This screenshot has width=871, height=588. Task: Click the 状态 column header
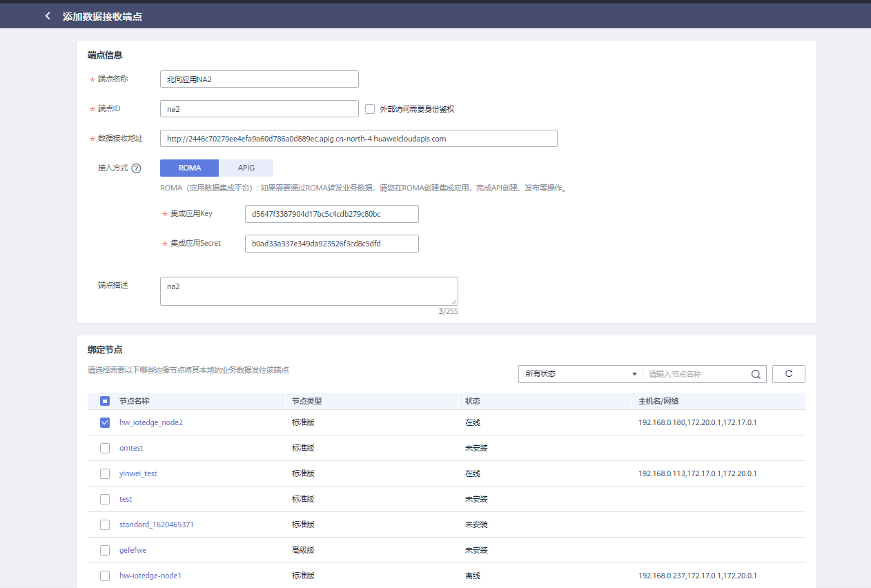point(473,401)
